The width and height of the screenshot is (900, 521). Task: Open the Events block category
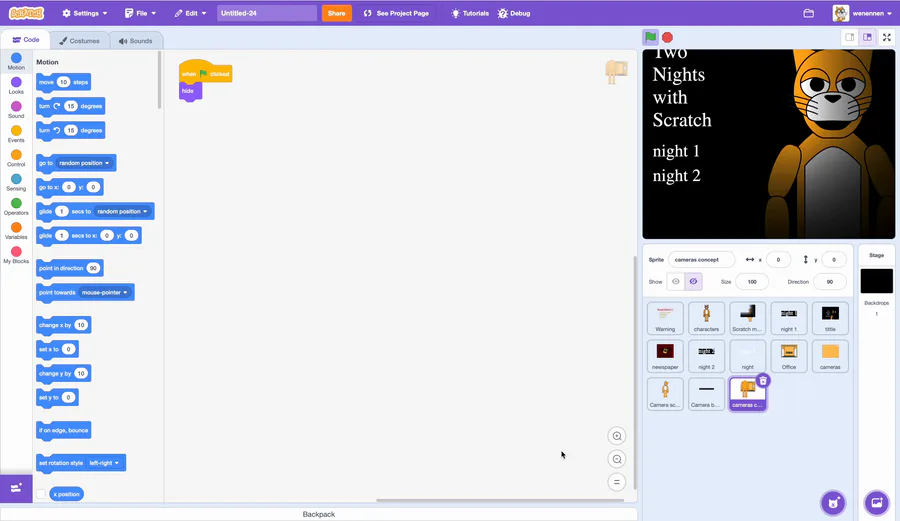[x=16, y=134]
